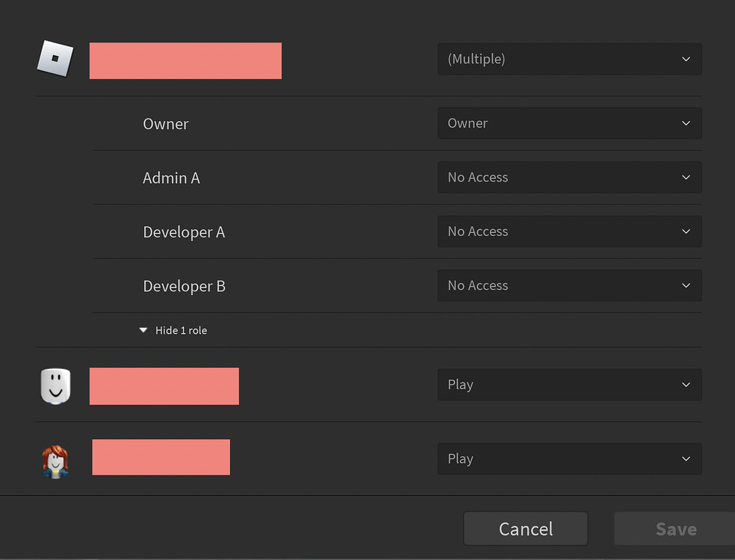Open smiley avatar user's Play dropdown

pos(569,385)
